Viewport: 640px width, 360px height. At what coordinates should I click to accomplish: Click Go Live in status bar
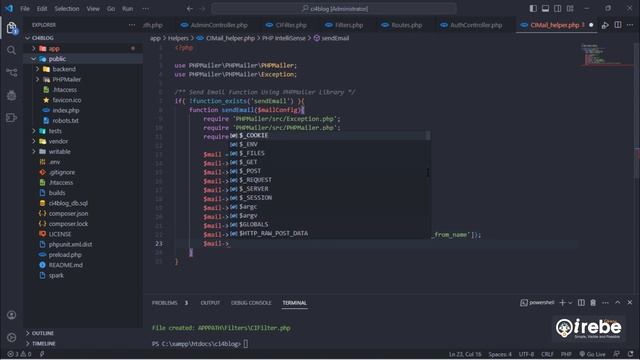click(x=594, y=354)
